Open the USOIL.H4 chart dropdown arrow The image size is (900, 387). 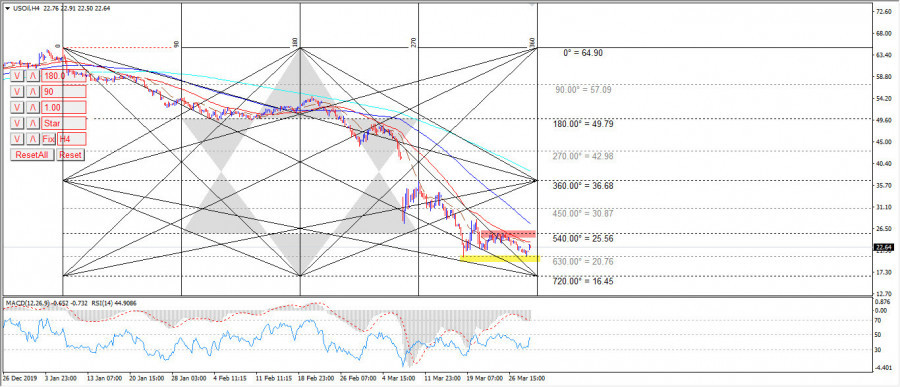point(7,8)
